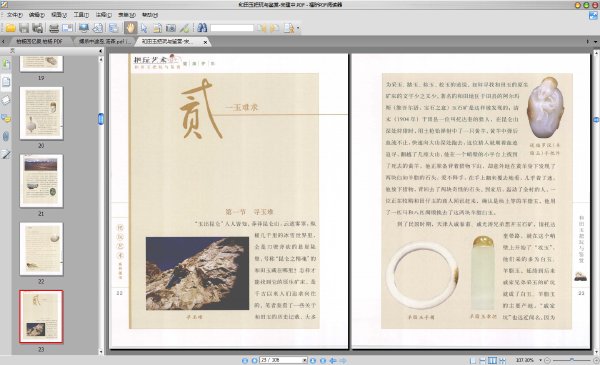
Task: Select page 21 thumbnail
Action: 41,181
